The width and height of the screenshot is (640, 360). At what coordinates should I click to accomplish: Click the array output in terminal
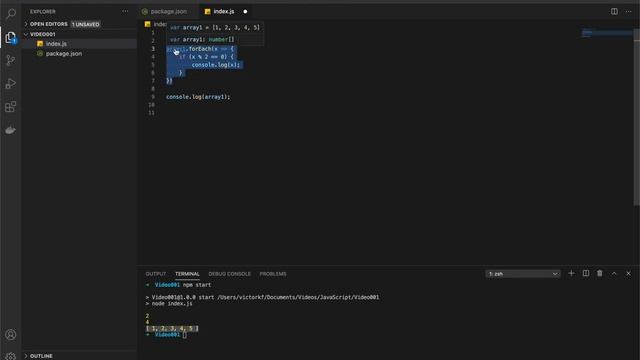click(x=172, y=328)
